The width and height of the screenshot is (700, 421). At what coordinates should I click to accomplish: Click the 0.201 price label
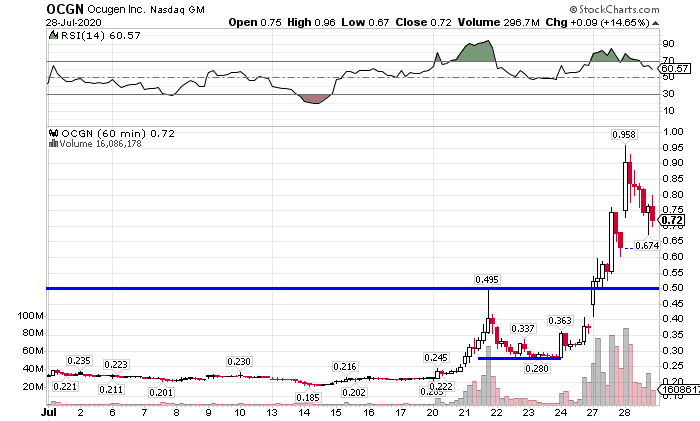pos(161,392)
